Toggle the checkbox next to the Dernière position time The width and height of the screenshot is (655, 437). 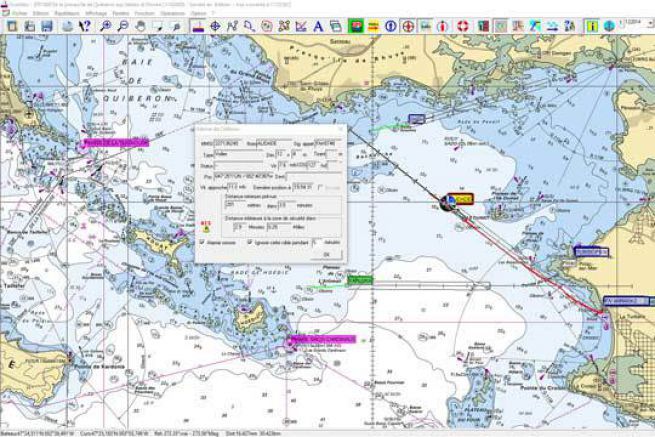[x=320, y=188]
